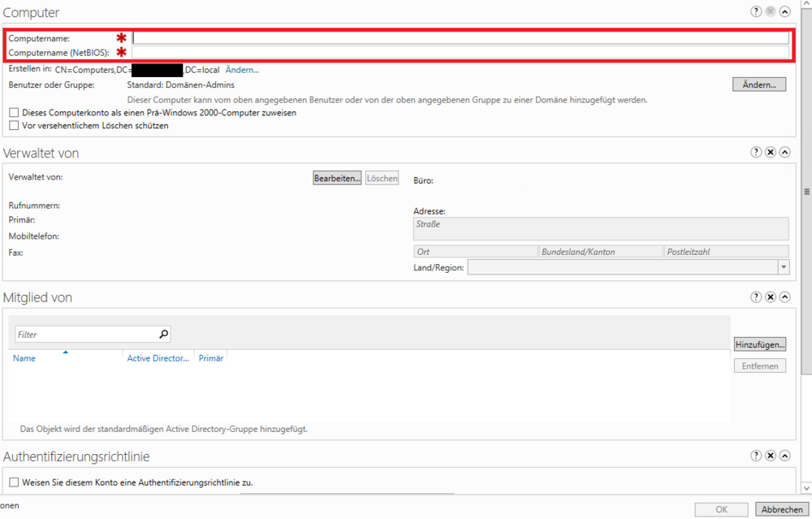Open help for the Computer section
Viewport: 812px width, 519px height.
pos(756,12)
